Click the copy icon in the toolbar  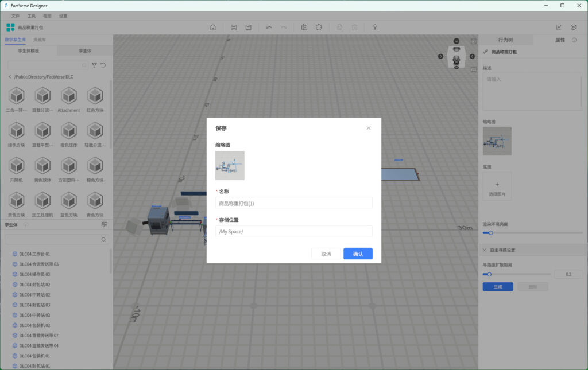point(339,28)
